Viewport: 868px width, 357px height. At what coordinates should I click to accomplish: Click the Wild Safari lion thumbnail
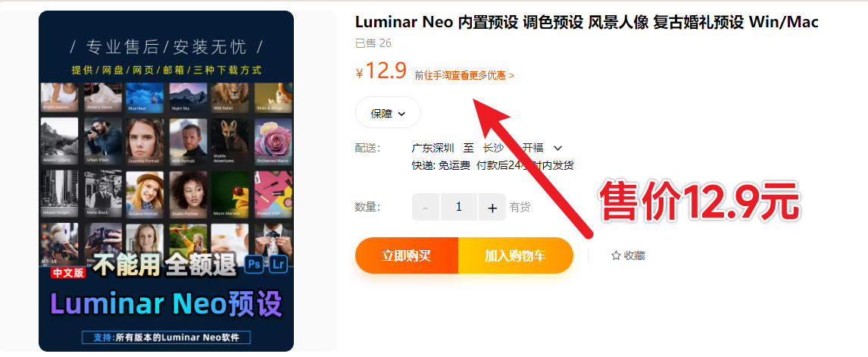tap(230, 98)
